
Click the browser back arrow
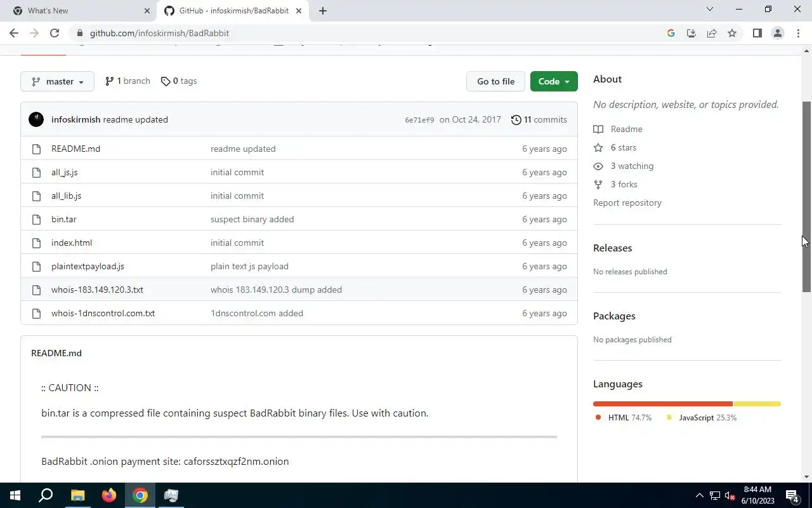(14, 33)
